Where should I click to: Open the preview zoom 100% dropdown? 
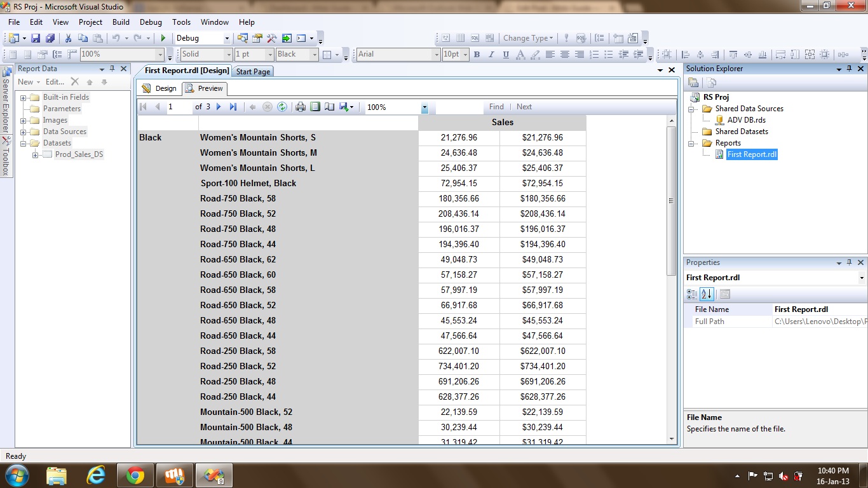pyautogui.click(x=424, y=108)
